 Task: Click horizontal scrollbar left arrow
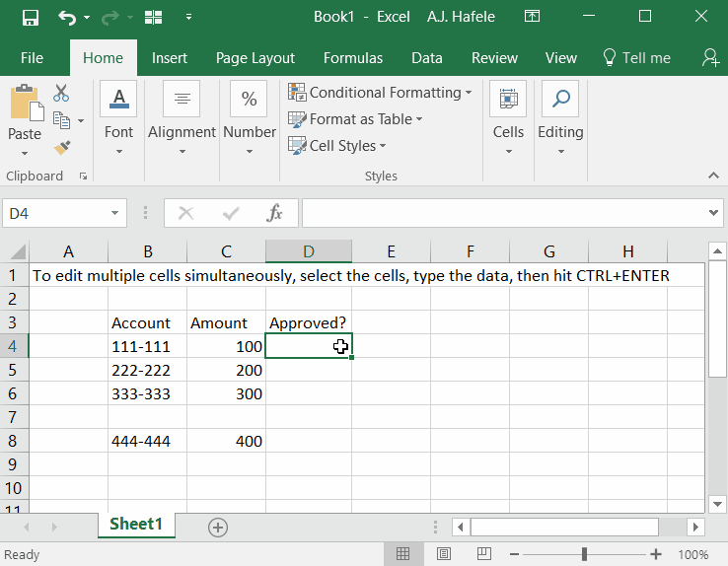pos(460,527)
